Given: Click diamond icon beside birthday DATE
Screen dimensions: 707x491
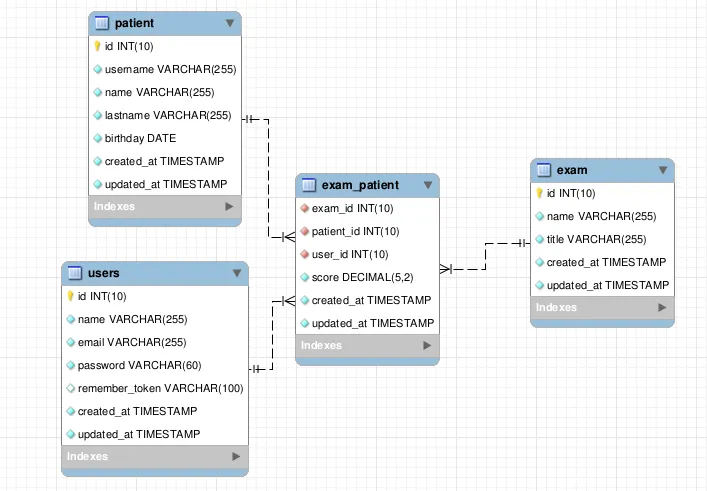Looking at the screenshot, I should click(x=97, y=138).
